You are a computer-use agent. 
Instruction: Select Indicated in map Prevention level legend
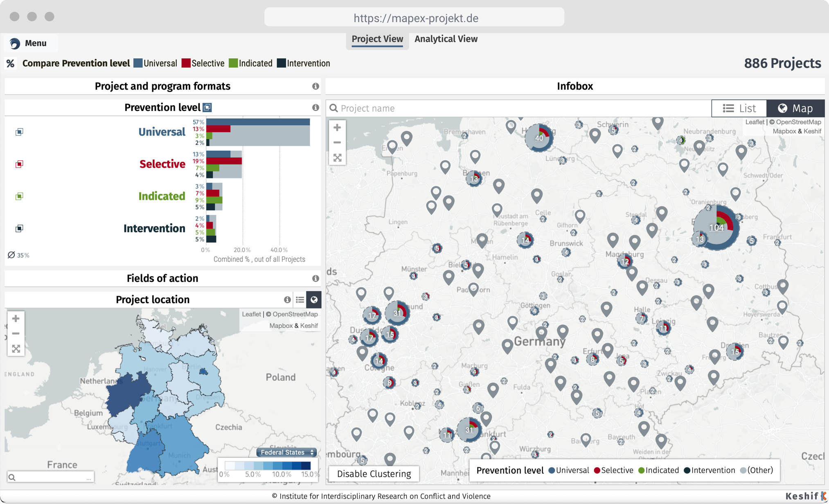pyautogui.click(x=658, y=470)
